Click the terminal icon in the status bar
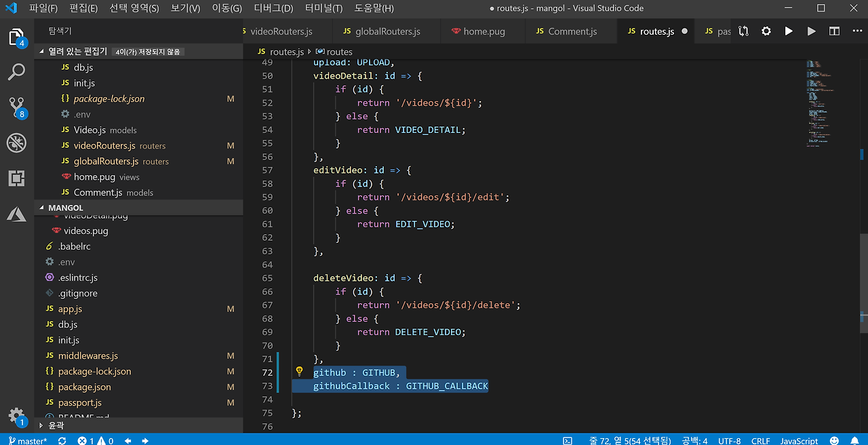Screen dimensions: 868x445 pyautogui.click(x=568, y=441)
